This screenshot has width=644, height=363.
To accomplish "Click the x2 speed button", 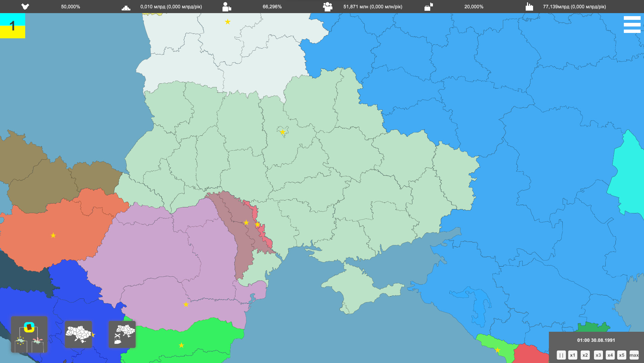I will pyautogui.click(x=585, y=355).
